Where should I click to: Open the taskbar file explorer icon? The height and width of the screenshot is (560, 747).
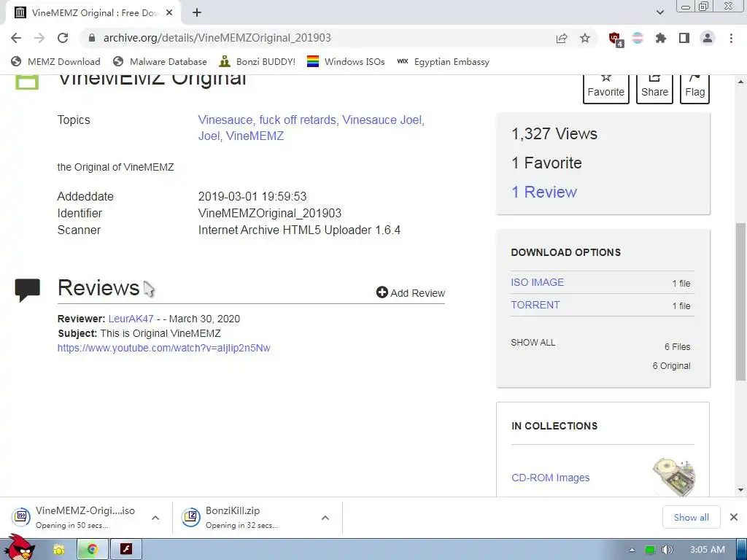(58, 550)
